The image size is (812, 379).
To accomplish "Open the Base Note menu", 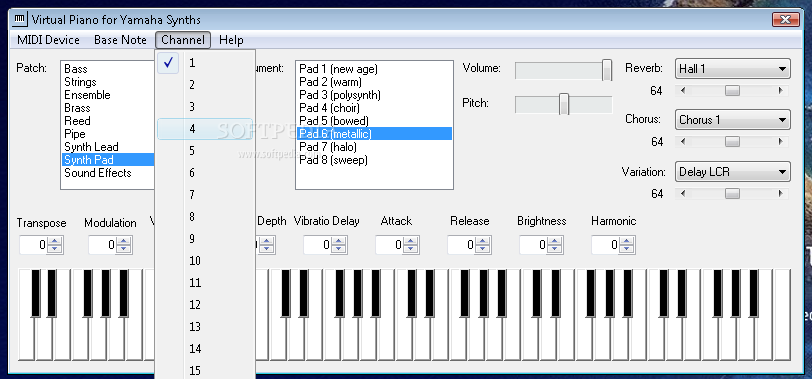I will point(120,40).
